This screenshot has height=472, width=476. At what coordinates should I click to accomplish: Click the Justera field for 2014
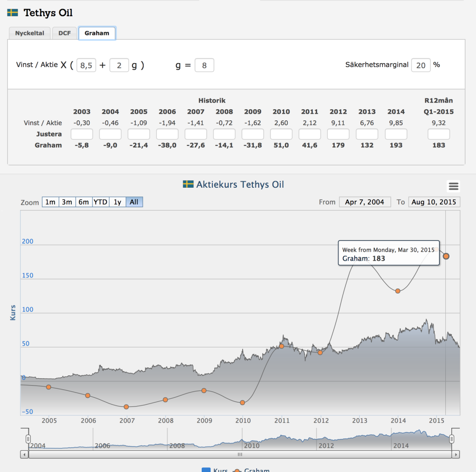(396, 134)
